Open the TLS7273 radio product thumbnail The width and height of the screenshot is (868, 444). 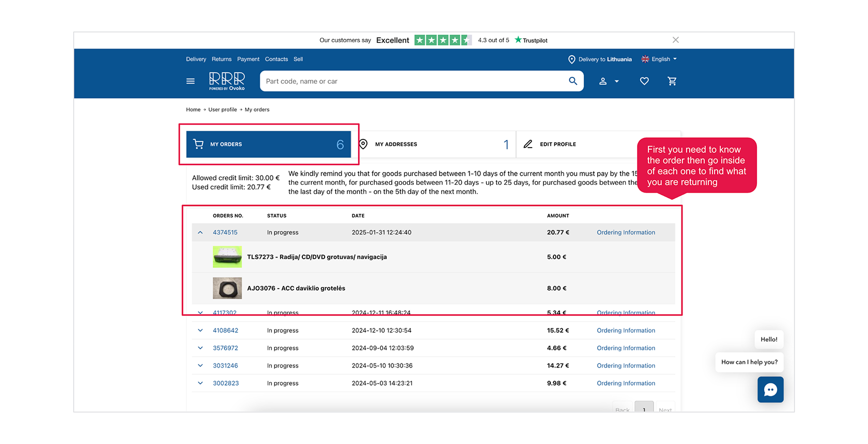[x=227, y=257]
